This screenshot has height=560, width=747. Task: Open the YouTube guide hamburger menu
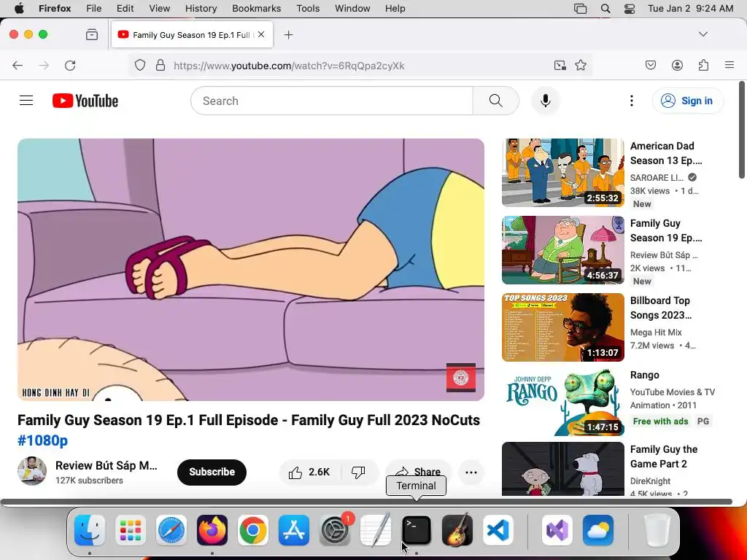(26, 101)
